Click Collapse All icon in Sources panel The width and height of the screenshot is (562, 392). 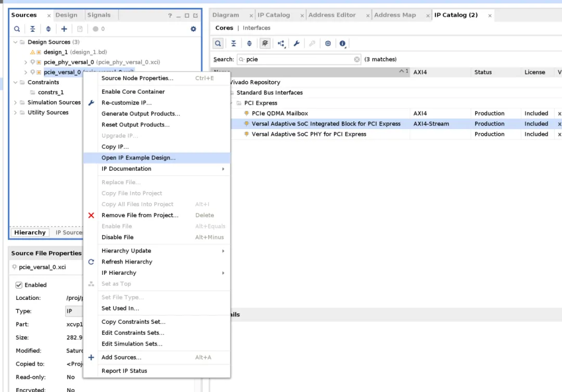tap(33, 29)
